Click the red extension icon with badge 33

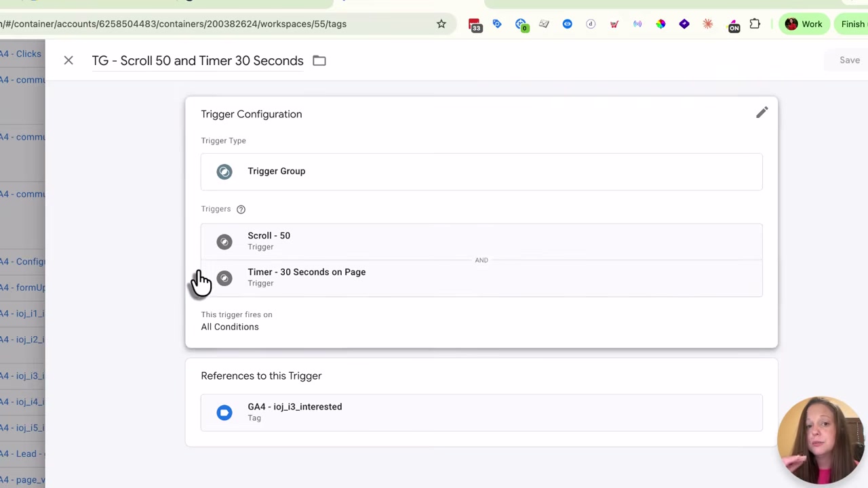475,25
